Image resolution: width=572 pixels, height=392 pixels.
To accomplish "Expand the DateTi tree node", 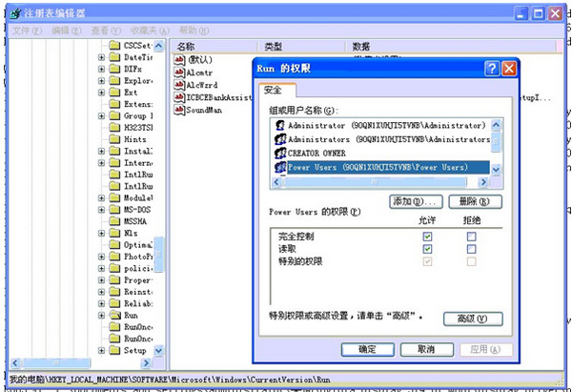I will click(101, 57).
